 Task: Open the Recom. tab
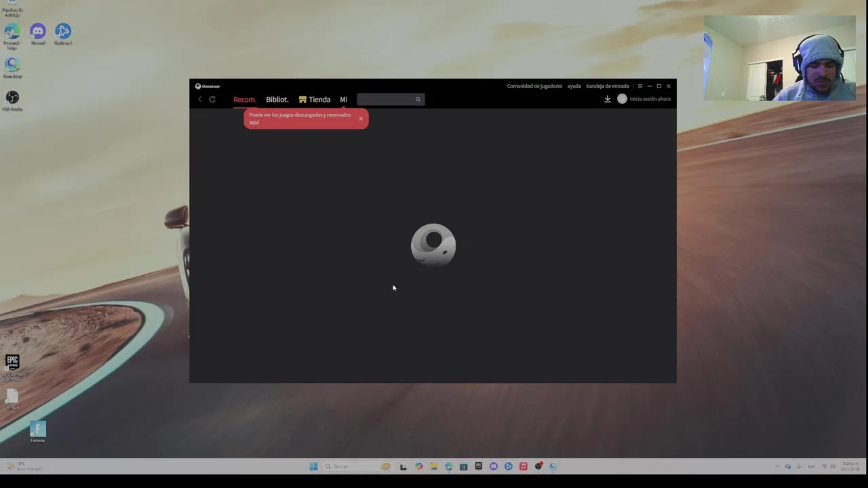pyautogui.click(x=245, y=100)
